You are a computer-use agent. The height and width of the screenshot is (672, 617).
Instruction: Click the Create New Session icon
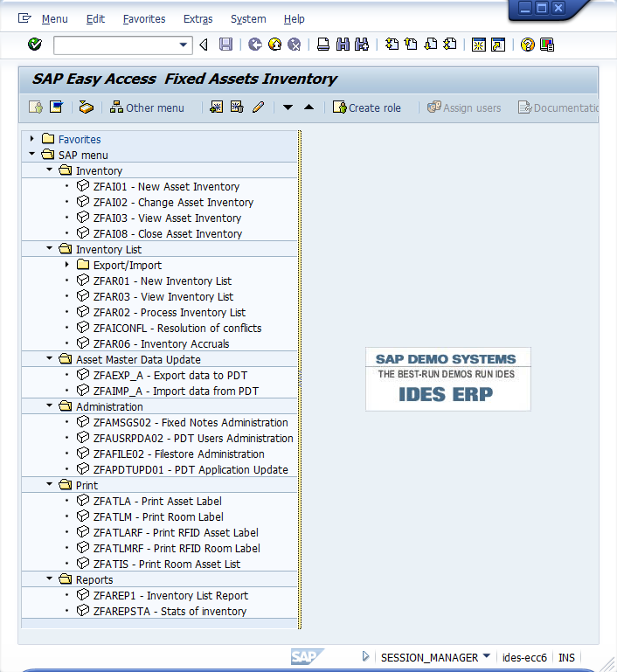tap(479, 45)
